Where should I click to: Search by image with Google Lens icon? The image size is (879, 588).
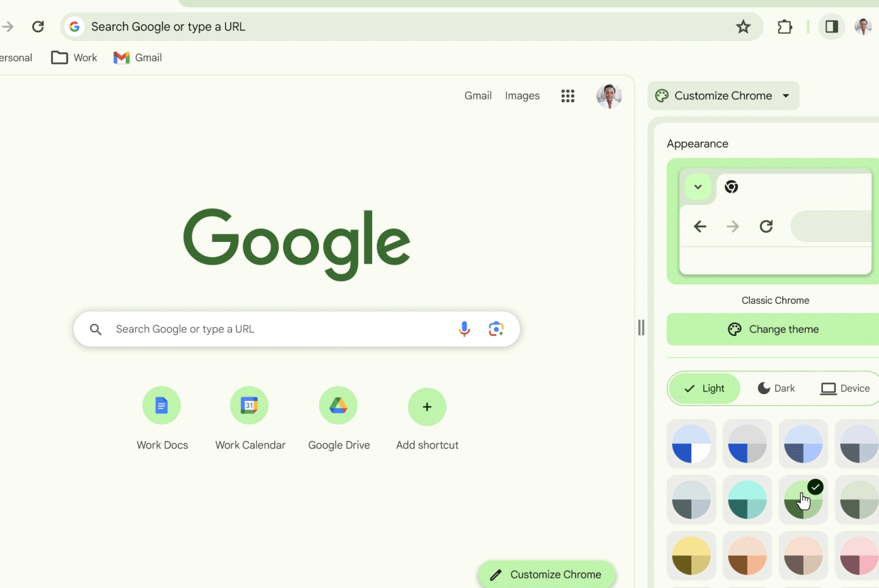496,329
